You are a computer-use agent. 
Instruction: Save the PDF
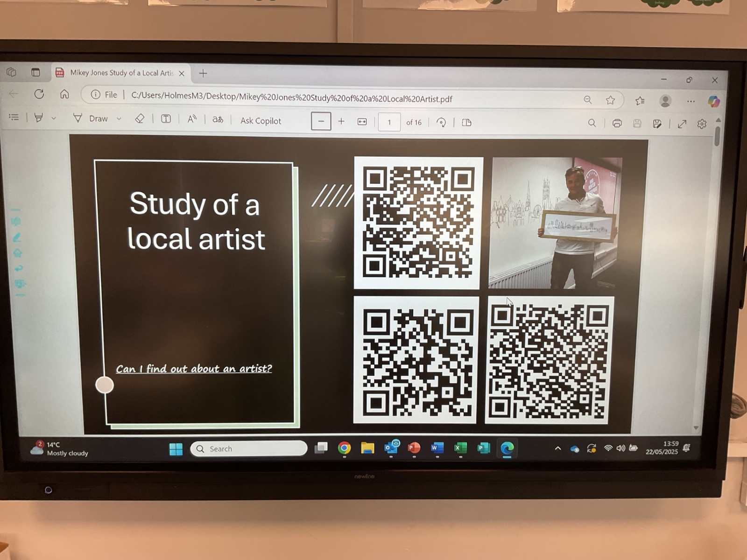point(637,124)
